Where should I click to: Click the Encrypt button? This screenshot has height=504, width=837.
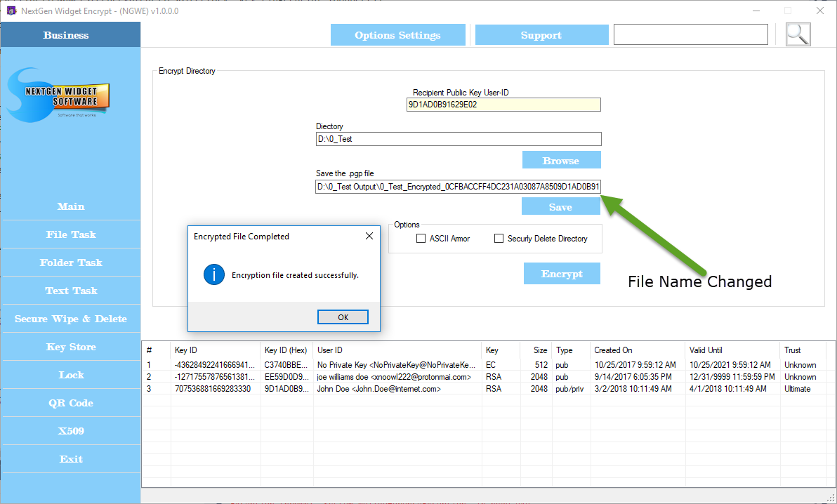[562, 273]
